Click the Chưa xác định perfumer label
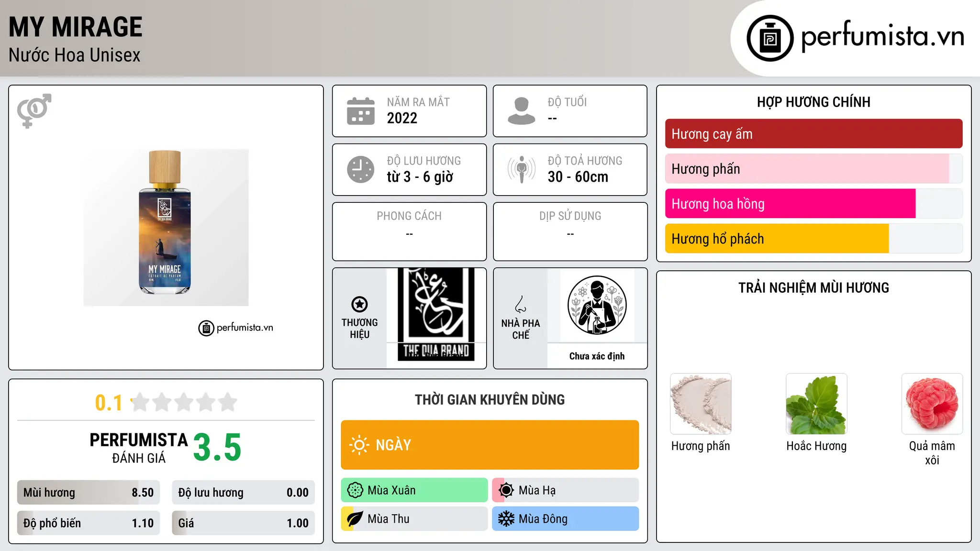Viewport: 980px width, 551px height. coord(597,356)
